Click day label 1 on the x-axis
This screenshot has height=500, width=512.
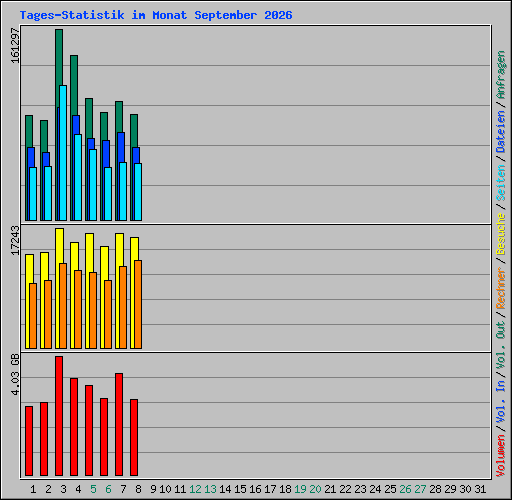33,489
